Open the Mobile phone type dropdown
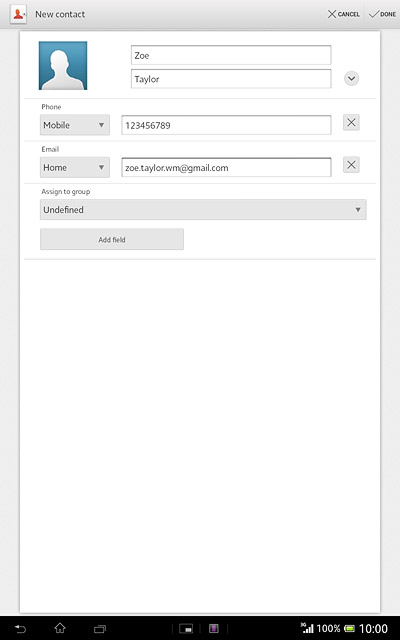The height and width of the screenshot is (640, 400). 75,125
